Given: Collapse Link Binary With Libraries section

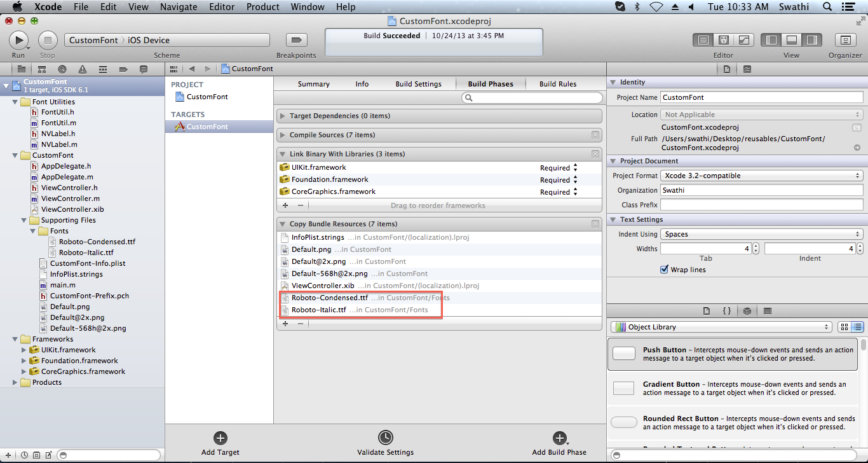Looking at the screenshot, I should pos(282,154).
